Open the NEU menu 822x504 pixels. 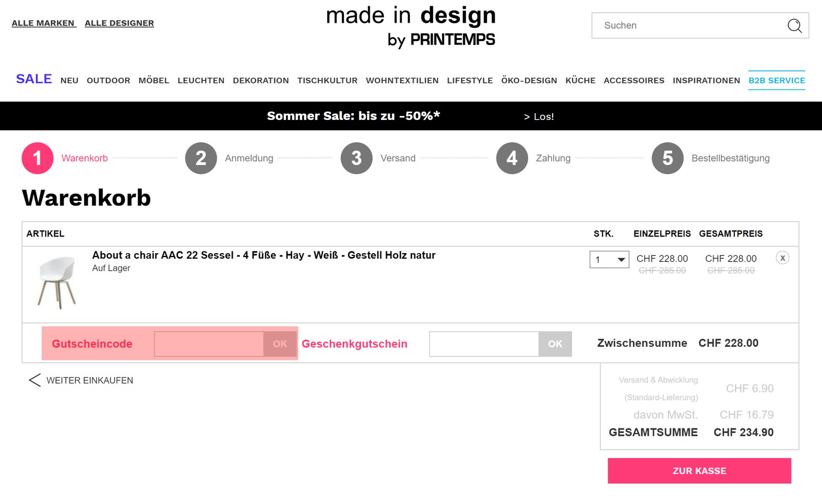click(x=69, y=80)
